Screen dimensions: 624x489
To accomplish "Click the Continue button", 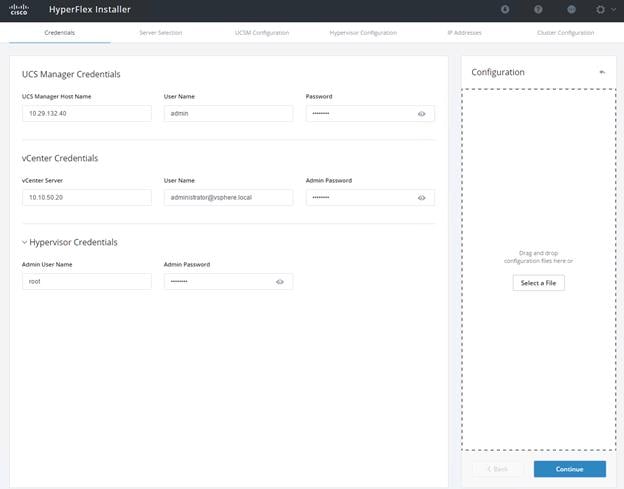I will pos(570,469).
